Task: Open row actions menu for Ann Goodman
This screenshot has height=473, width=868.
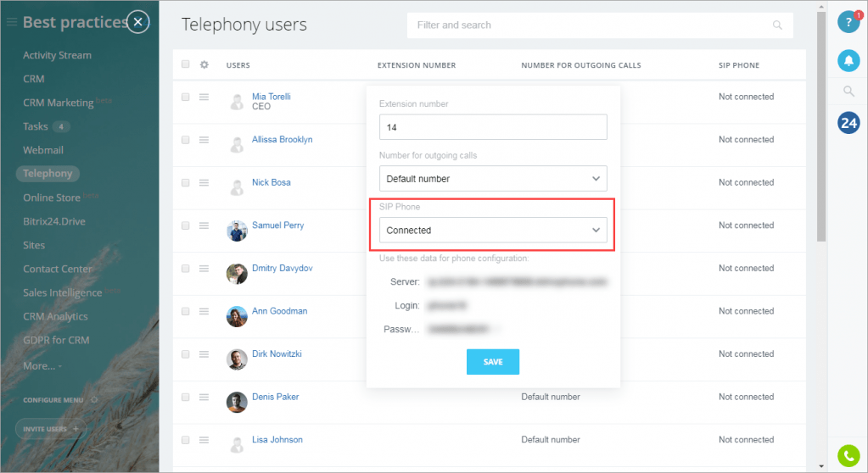Action: click(x=204, y=311)
